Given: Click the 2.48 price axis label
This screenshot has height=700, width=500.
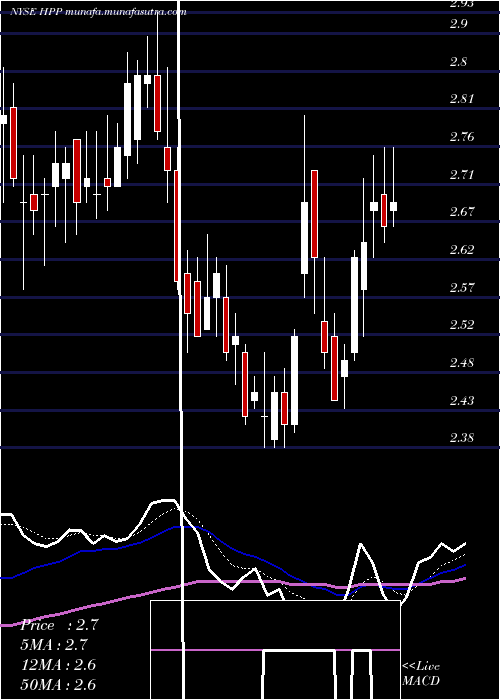Looking at the screenshot, I should [462, 363].
